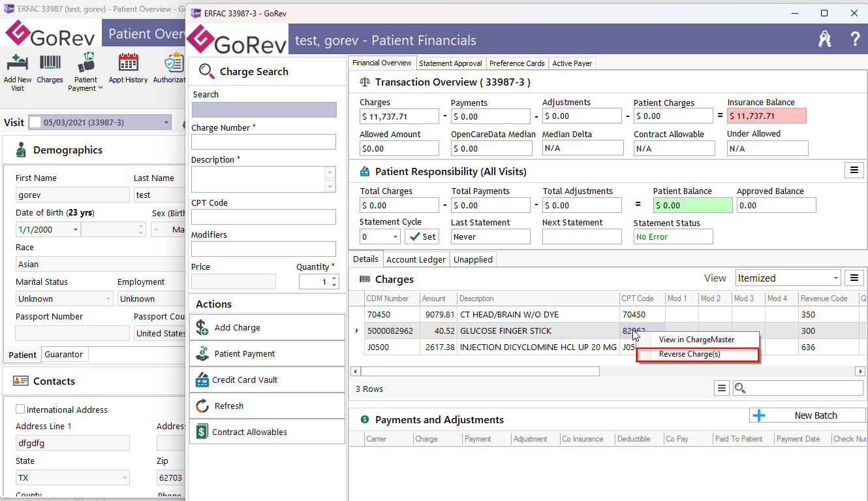Open the Visit 05/03/2021 dropdown
The width and height of the screenshot is (868, 501).
tap(166, 122)
